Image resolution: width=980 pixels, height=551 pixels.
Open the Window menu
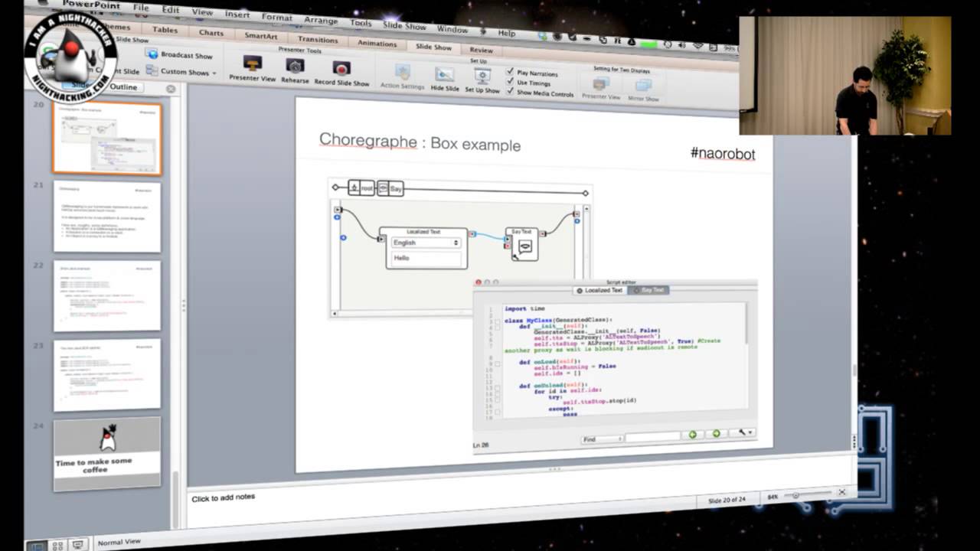(x=452, y=29)
